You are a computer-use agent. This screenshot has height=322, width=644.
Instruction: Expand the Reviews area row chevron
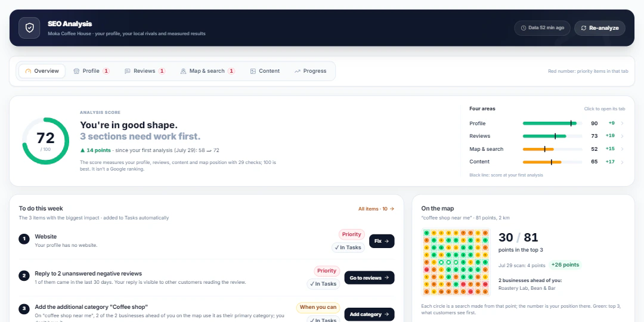622,136
